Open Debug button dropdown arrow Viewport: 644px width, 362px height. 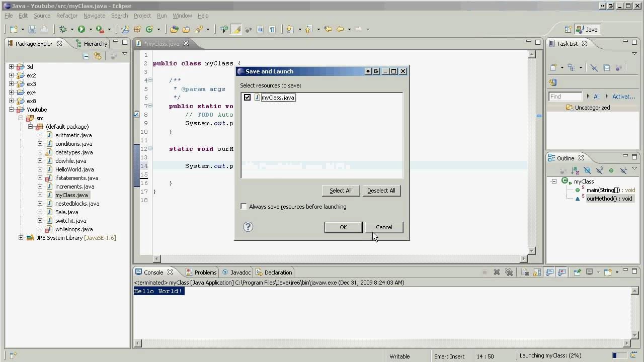[x=72, y=30]
